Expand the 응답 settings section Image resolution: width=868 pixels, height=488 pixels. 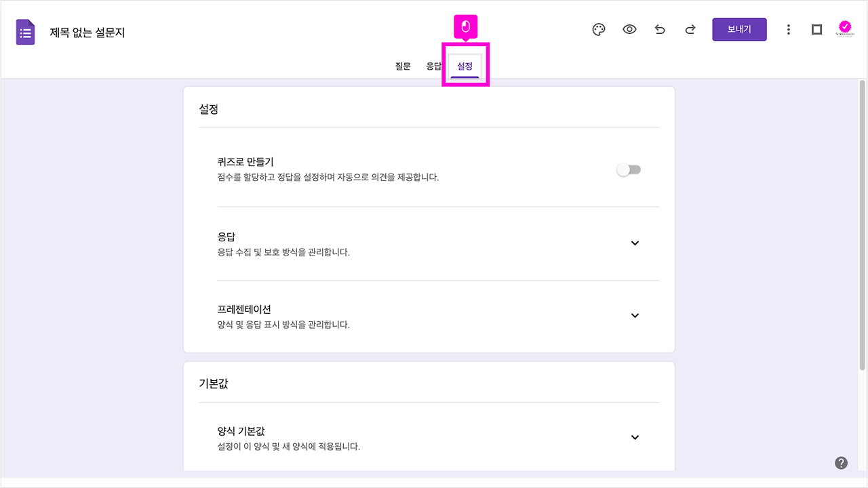coord(635,243)
